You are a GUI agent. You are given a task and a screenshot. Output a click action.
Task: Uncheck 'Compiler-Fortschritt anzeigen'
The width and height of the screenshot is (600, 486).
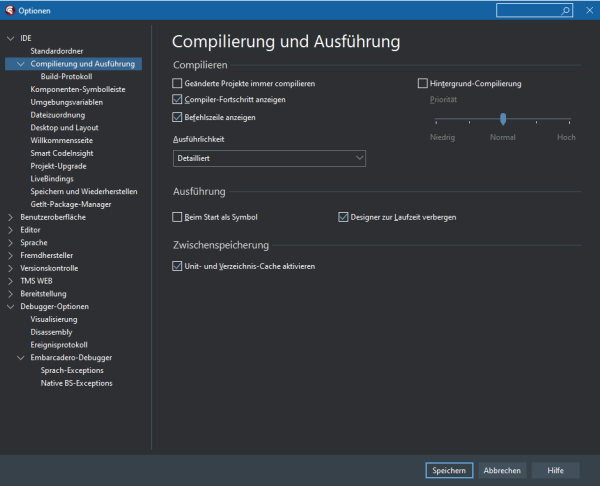[x=177, y=99]
